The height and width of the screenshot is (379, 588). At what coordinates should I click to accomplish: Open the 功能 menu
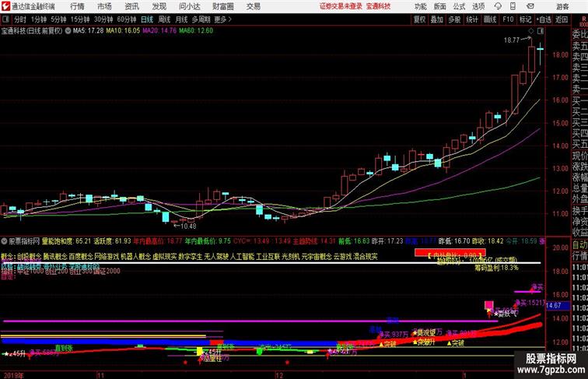[420, 6]
